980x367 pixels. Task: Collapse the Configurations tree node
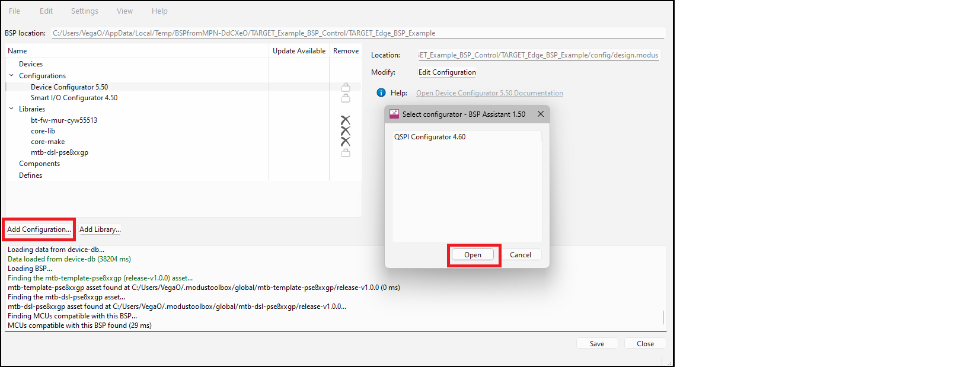pos(11,76)
